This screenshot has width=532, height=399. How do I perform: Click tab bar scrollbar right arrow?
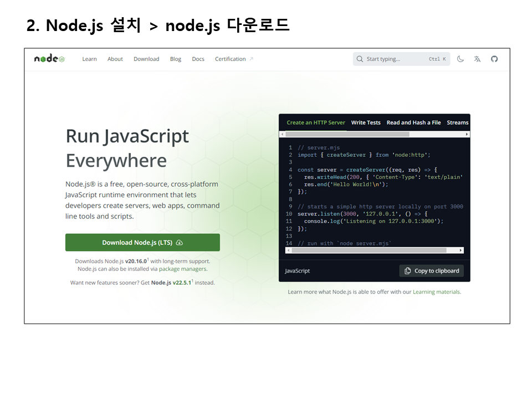(x=467, y=134)
